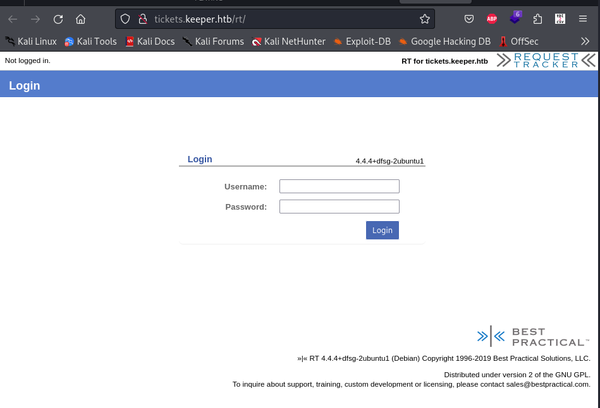Open the Adblock Plus extension
Viewport: 600px width, 408px height.
click(x=492, y=18)
